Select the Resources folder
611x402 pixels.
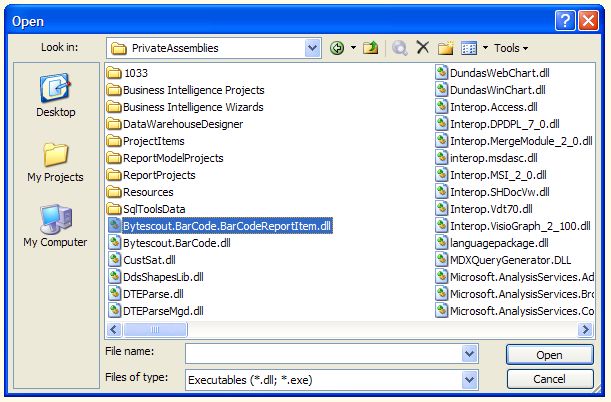pos(140,192)
